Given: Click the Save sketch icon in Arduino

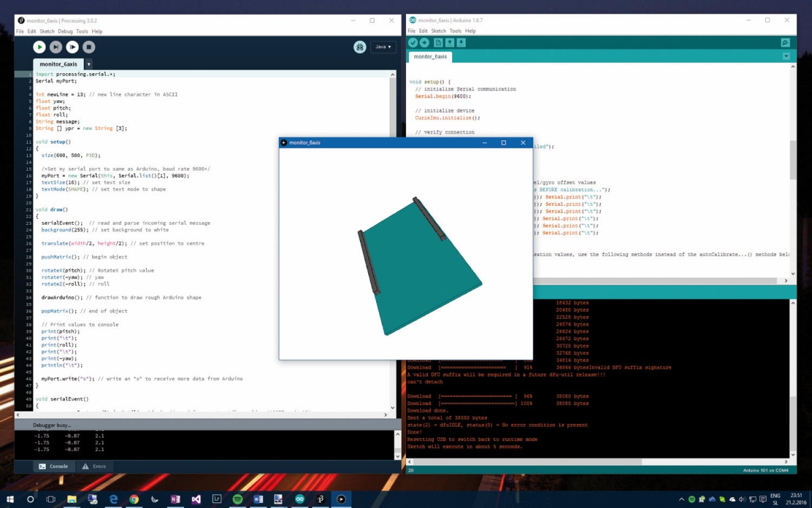Looking at the screenshot, I should click(x=461, y=43).
